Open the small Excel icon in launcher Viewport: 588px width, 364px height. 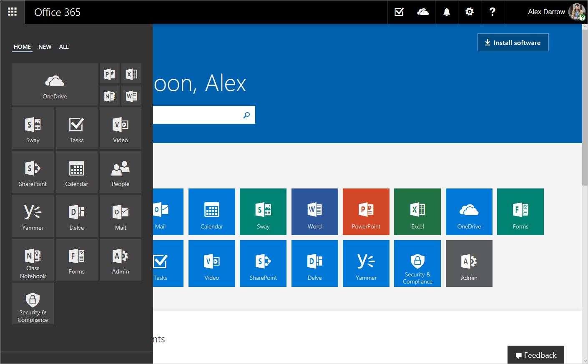[x=131, y=74]
